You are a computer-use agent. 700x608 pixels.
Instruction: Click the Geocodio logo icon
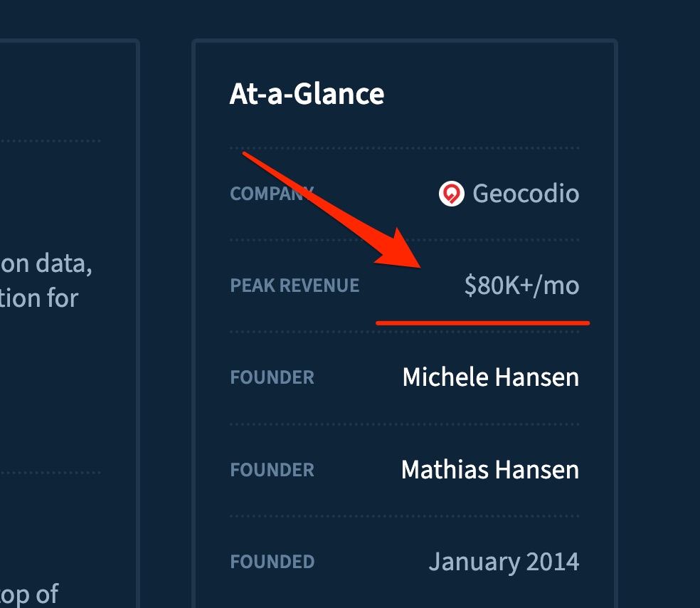pyautogui.click(x=452, y=193)
